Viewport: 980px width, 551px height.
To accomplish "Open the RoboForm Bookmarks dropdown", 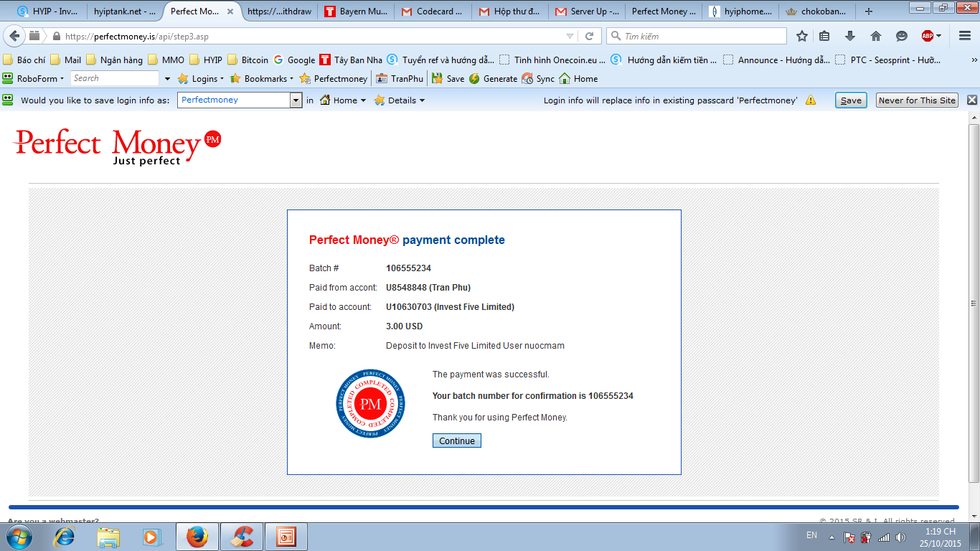I will 262,79.
